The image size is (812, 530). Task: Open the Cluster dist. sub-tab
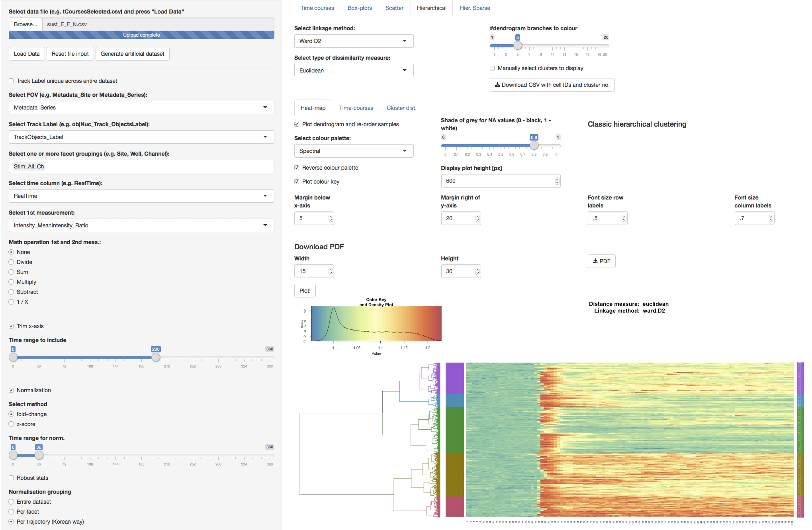pyautogui.click(x=401, y=108)
